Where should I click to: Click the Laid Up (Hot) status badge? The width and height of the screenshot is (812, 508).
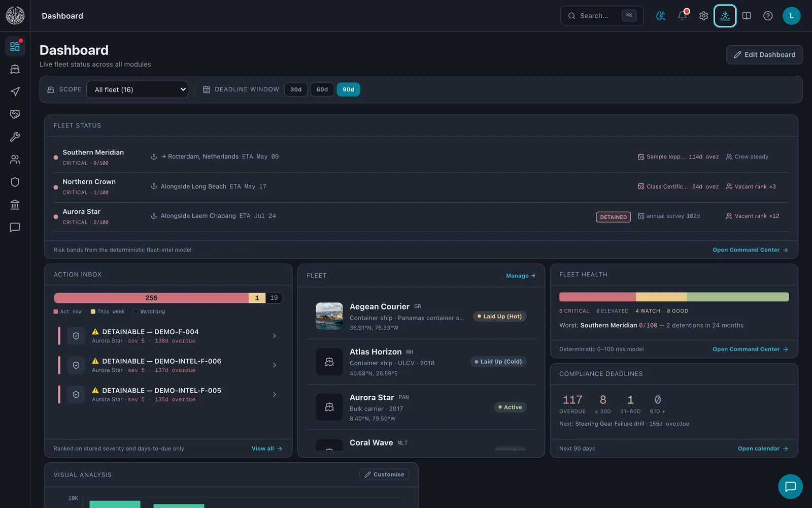point(500,316)
